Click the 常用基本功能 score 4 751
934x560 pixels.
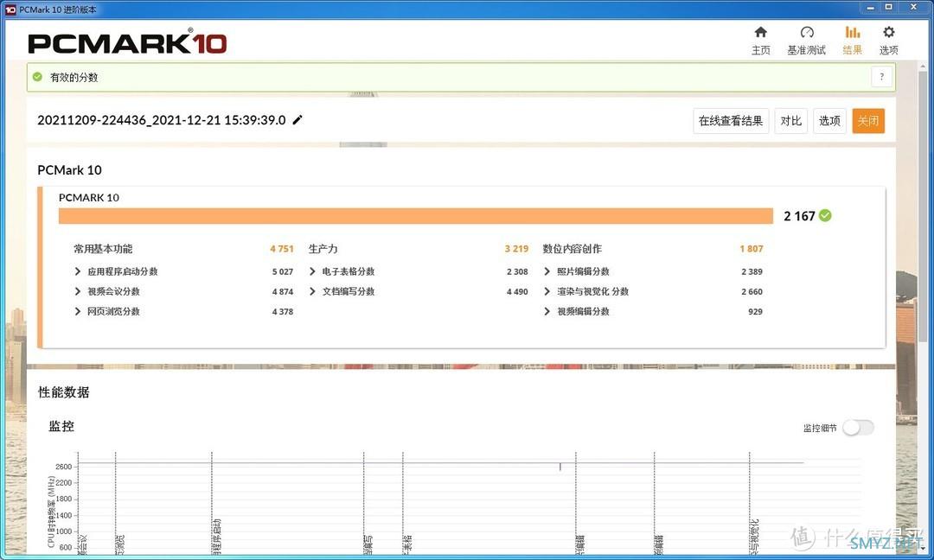(282, 249)
